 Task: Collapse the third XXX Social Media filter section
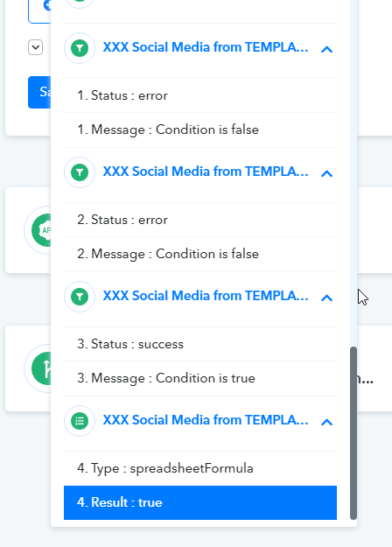pos(326,298)
